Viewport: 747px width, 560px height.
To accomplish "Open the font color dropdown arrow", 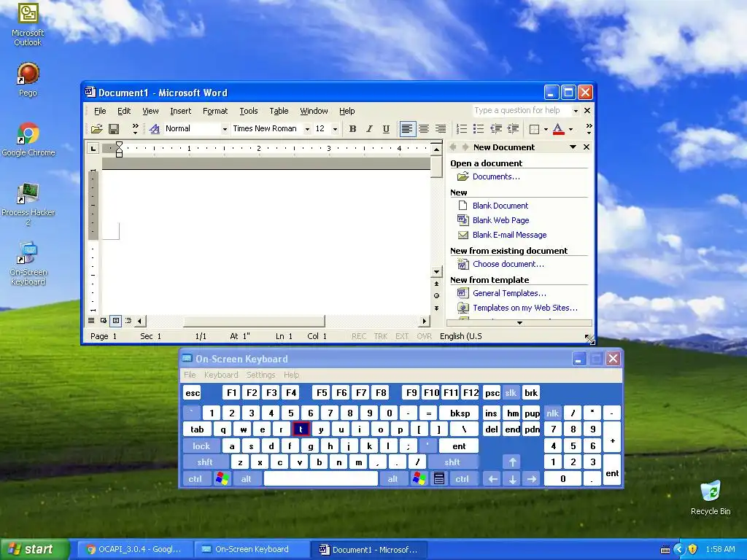I will click(570, 129).
